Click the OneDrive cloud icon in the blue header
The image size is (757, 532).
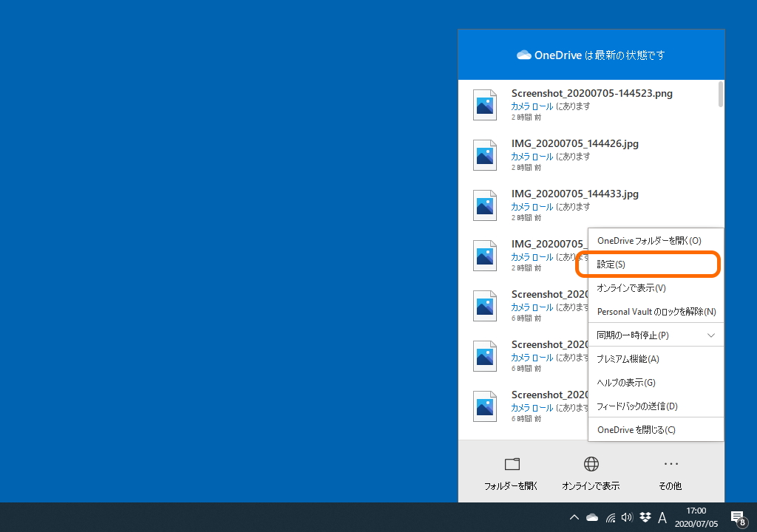coord(523,54)
